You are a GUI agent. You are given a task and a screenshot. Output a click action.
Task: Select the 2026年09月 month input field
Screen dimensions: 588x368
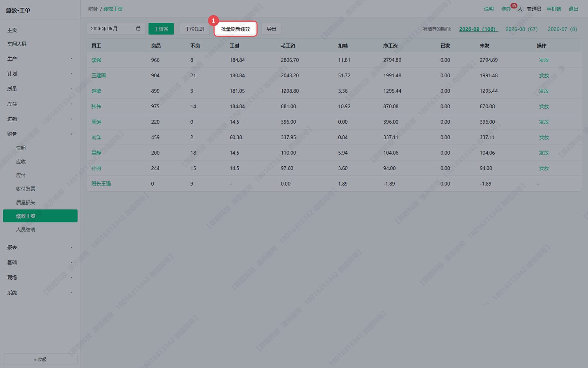coord(116,29)
